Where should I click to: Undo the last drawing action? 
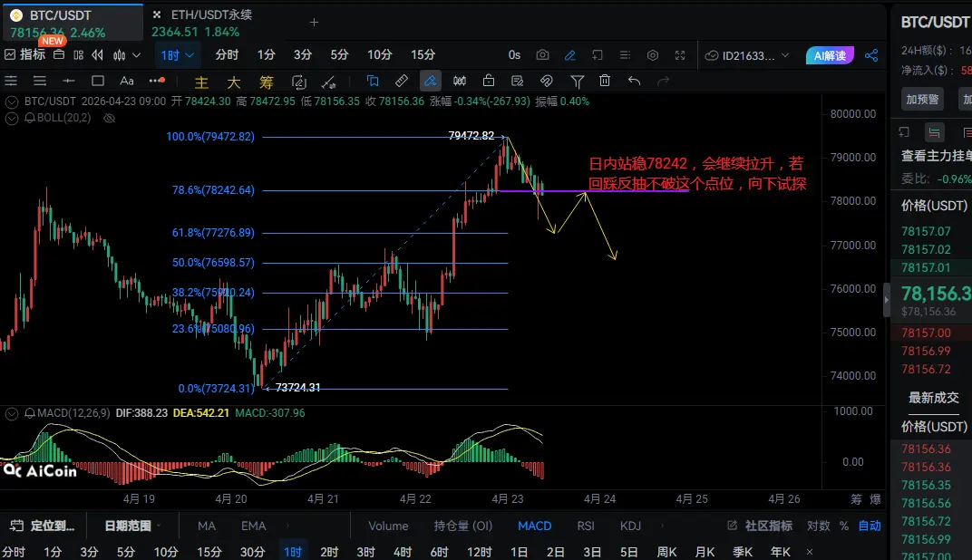click(634, 82)
